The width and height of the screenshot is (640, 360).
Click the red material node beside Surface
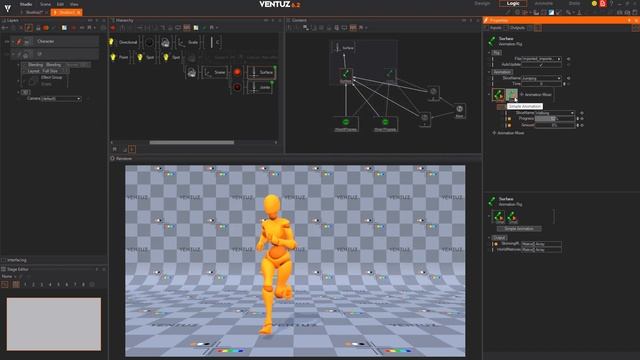click(237, 72)
